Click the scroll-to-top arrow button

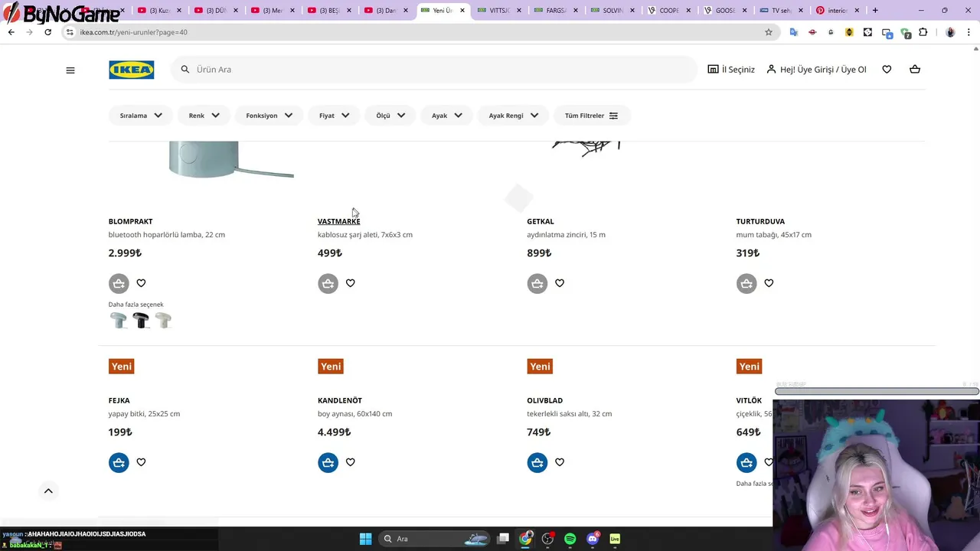tap(48, 491)
